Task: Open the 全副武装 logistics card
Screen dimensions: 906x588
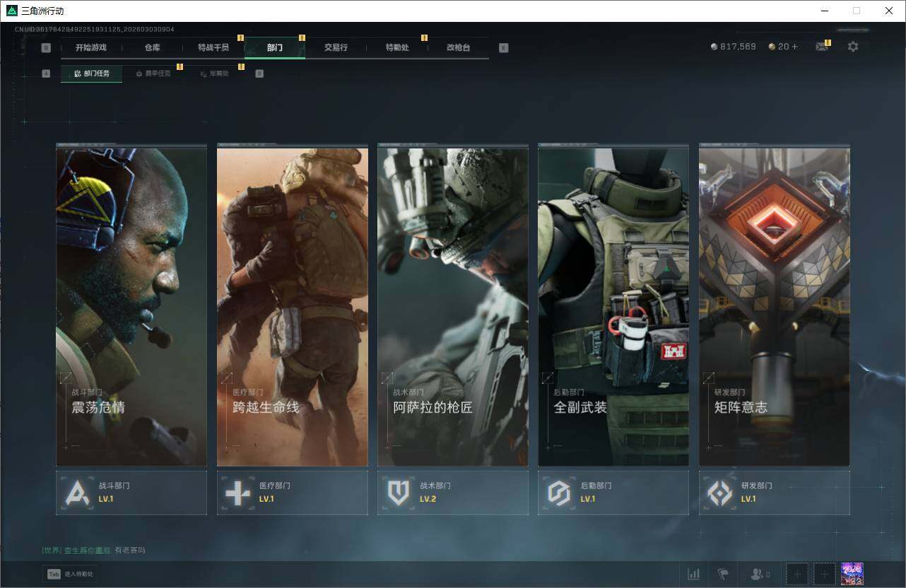Action: click(613, 307)
